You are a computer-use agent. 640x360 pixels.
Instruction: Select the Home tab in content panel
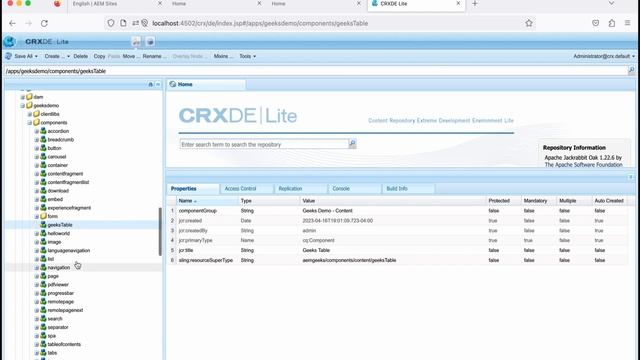tap(207, 84)
